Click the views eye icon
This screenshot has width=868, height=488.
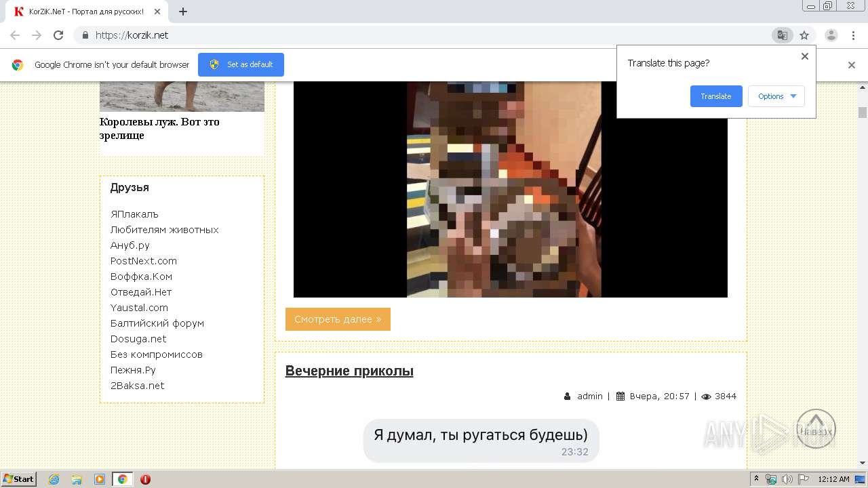tap(706, 396)
